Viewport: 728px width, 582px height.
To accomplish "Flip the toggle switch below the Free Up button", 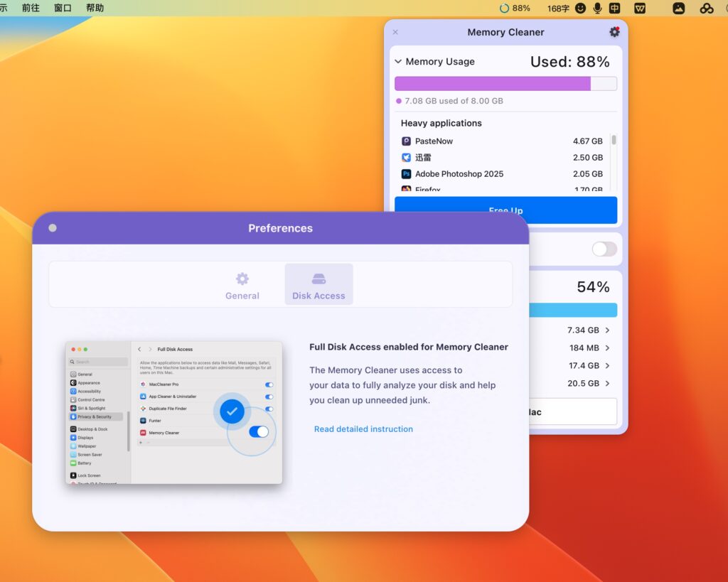I will (604, 249).
